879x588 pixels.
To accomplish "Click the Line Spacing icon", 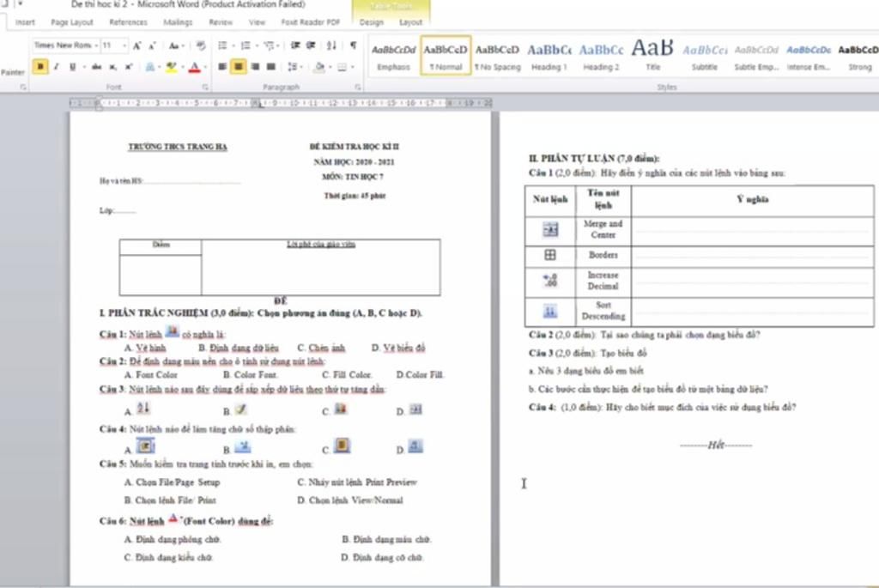I will [x=292, y=67].
